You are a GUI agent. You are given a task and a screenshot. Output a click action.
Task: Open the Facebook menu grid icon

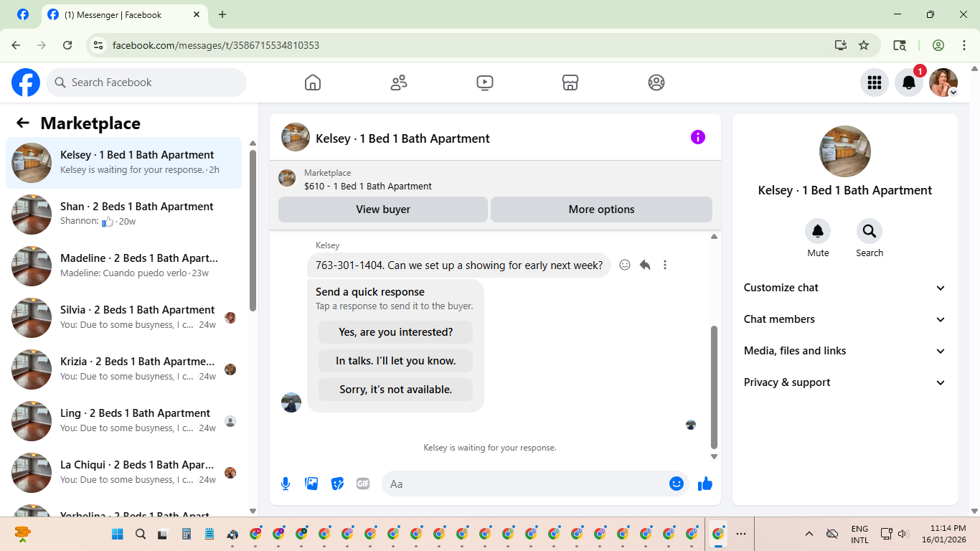coord(875,83)
